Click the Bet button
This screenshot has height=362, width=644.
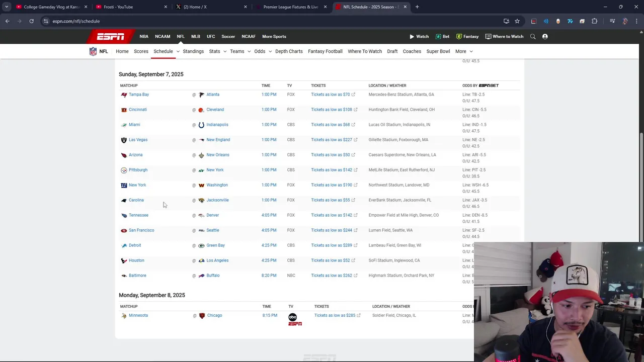(x=442, y=36)
